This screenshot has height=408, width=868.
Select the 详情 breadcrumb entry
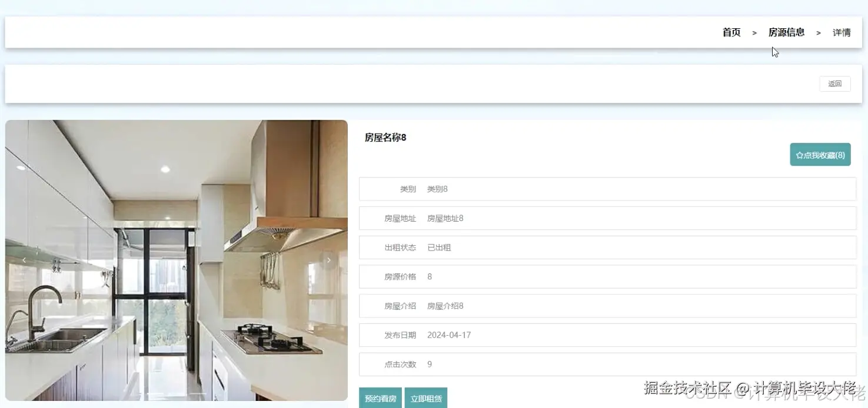[x=841, y=32]
